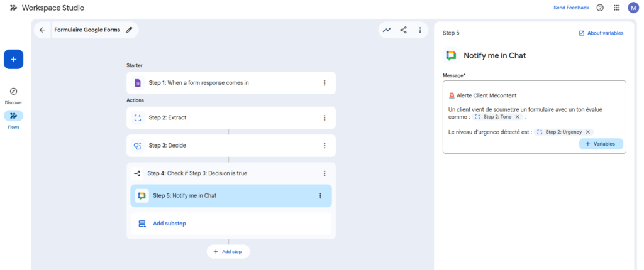Click the Google Chat icon in side panel
The width and height of the screenshot is (644, 270).
[451, 55]
